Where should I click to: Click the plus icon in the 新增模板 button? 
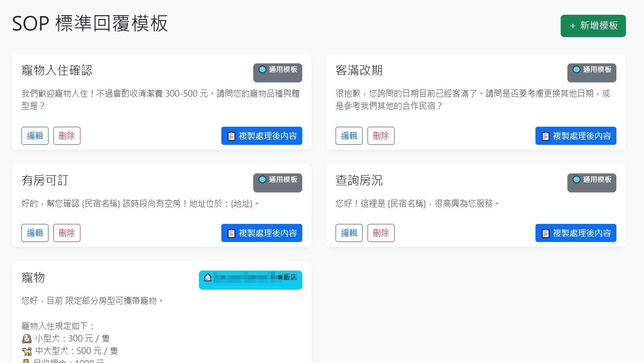(573, 26)
